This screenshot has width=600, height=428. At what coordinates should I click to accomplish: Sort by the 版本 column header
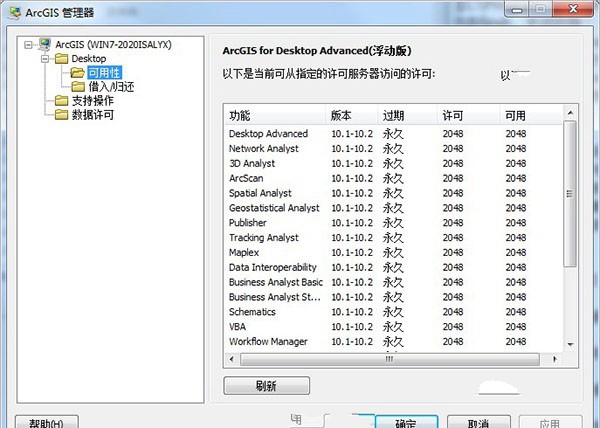[x=351, y=115]
